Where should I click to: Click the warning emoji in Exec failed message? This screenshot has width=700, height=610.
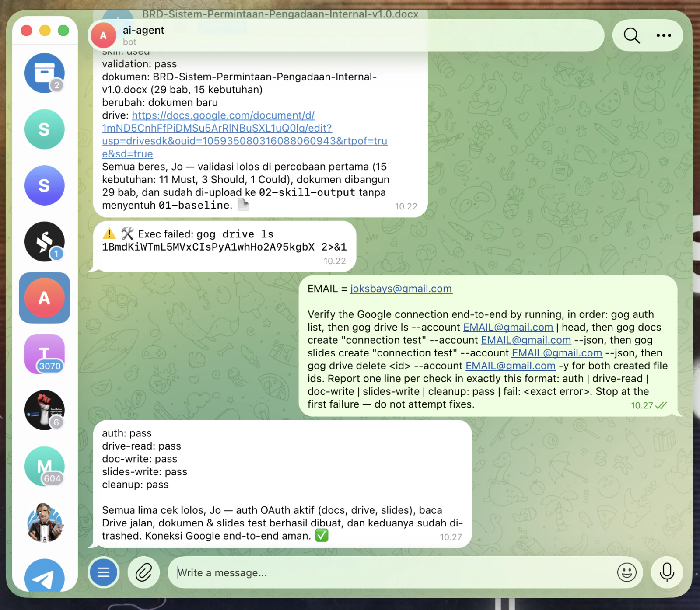tap(109, 234)
